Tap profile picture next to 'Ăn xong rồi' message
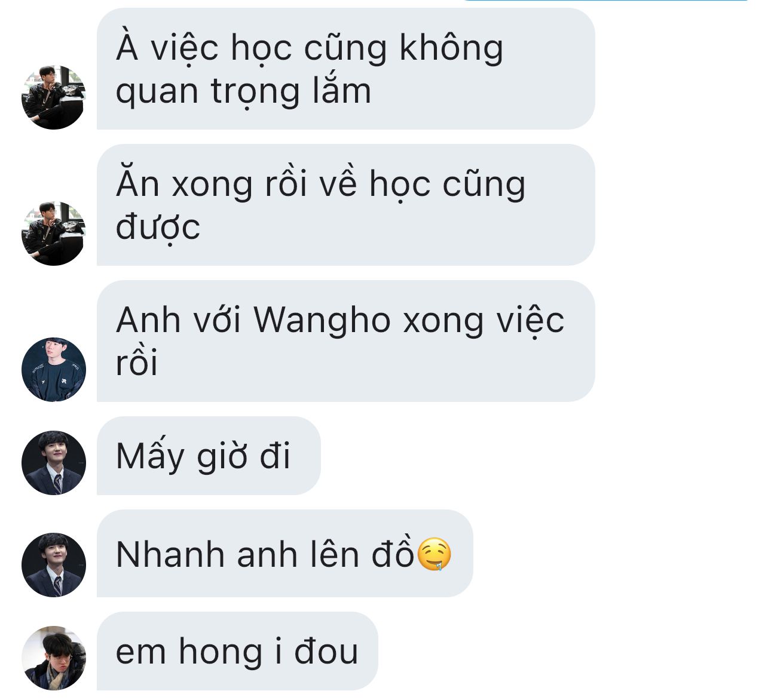This screenshot has width=771, height=700. (x=54, y=234)
